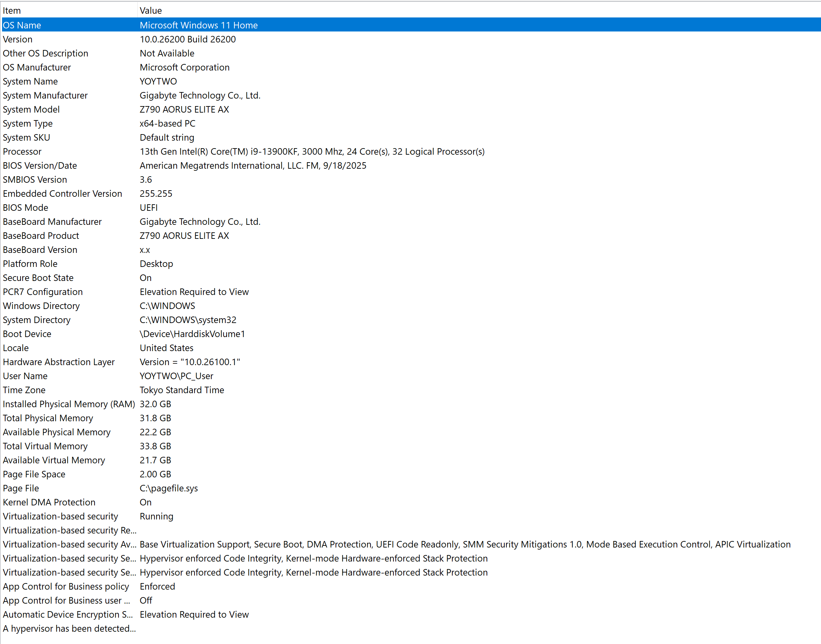Select the System Manufacturer row
Viewport: 821px width, 644px height.
click(45, 95)
